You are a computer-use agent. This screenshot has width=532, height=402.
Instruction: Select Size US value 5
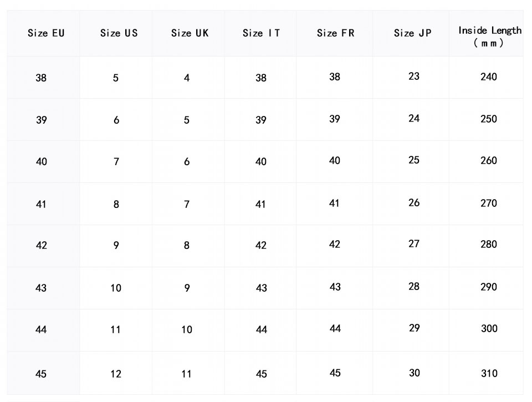(x=116, y=78)
